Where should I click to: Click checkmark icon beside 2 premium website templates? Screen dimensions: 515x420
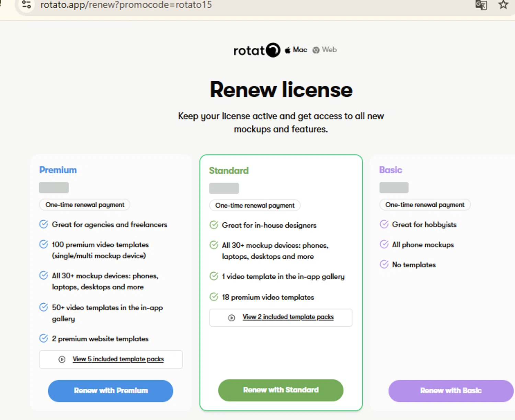pyautogui.click(x=44, y=338)
